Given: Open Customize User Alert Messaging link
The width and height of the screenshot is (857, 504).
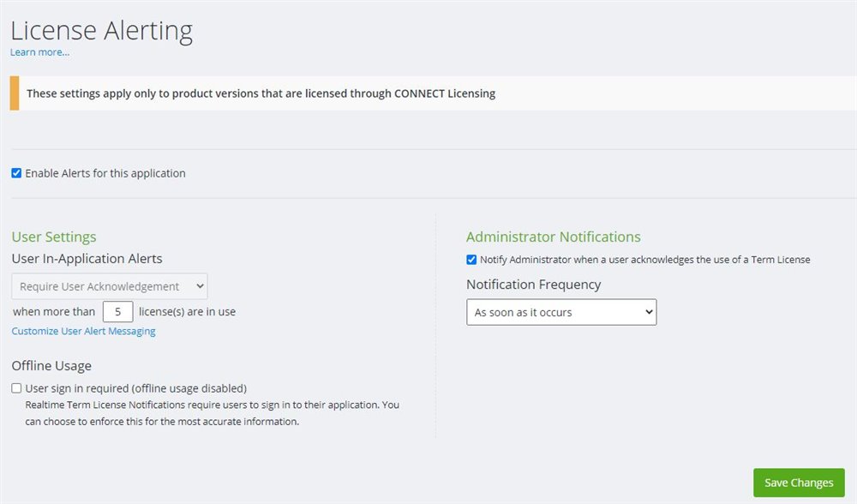Looking at the screenshot, I should pos(83,331).
